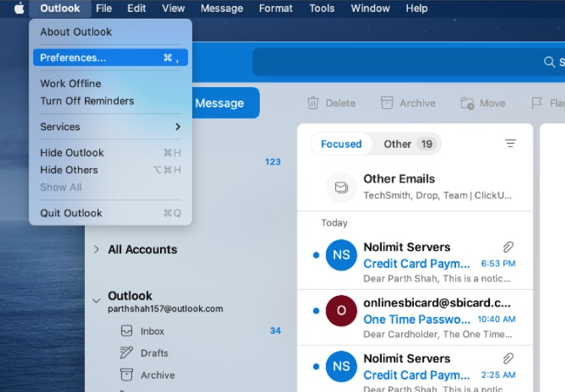The image size is (565, 392).
Task: Click the Delete button label
Action: pos(340,104)
